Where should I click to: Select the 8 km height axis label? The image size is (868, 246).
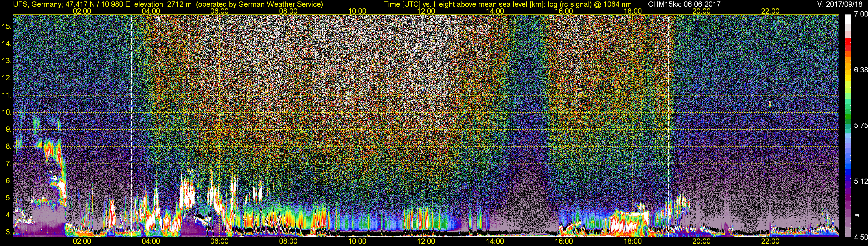8,147
